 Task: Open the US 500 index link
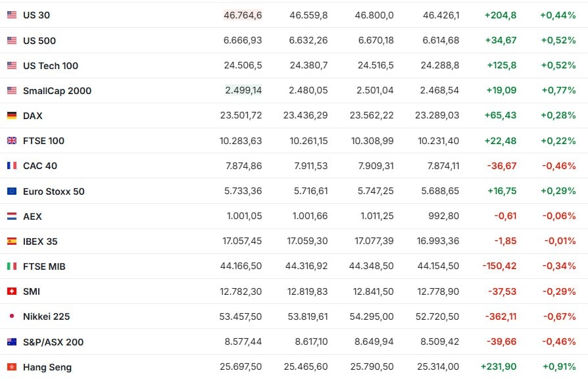coord(39,41)
